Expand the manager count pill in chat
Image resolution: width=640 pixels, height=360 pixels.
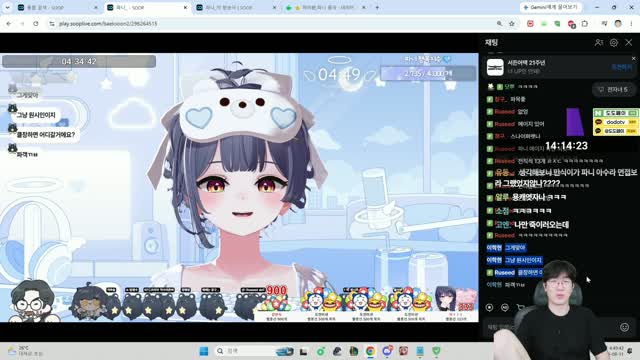[x=613, y=89]
